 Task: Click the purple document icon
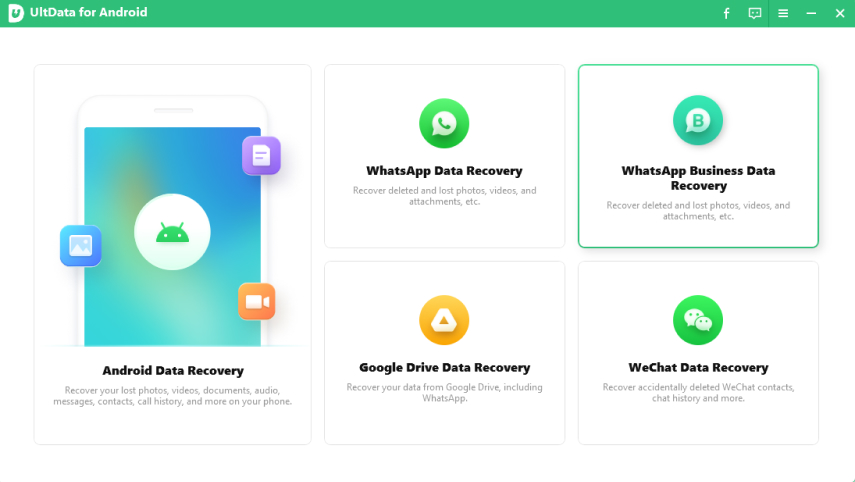(261, 156)
